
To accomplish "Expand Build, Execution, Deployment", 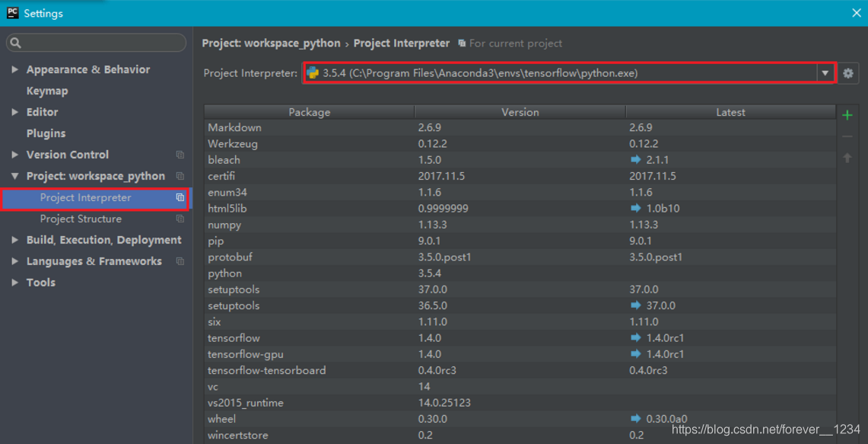I will tap(15, 240).
